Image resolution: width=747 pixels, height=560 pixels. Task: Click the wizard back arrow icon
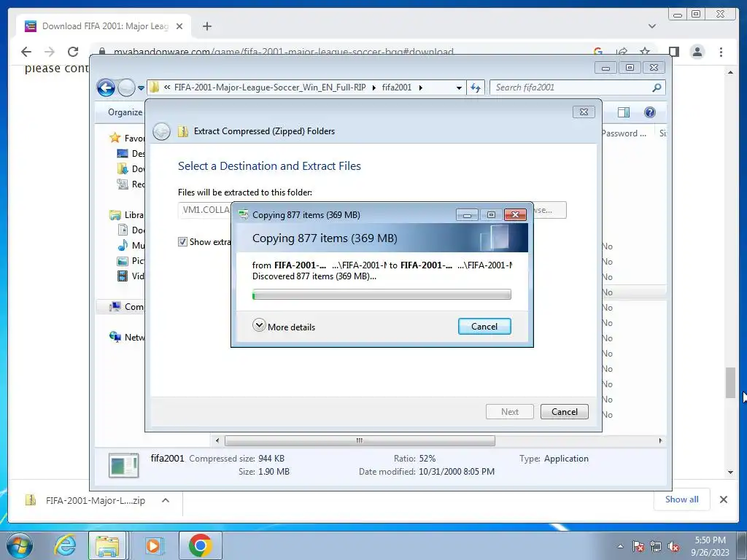[161, 131]
